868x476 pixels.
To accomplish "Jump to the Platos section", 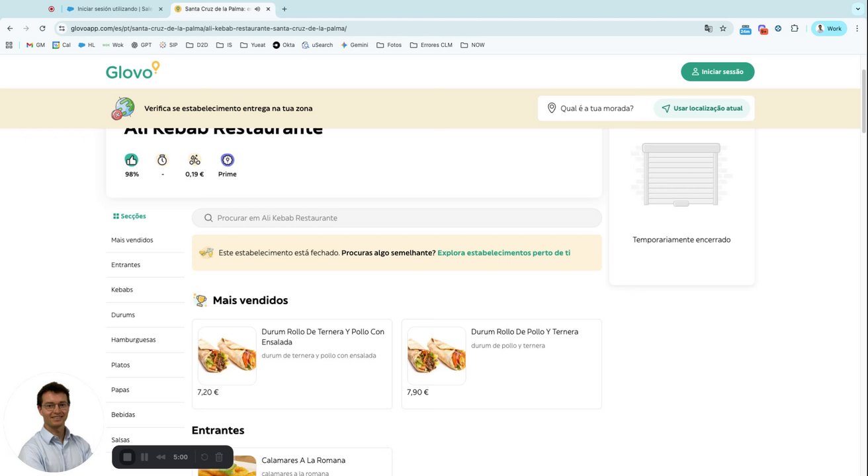I will click(x=120, y=365).
